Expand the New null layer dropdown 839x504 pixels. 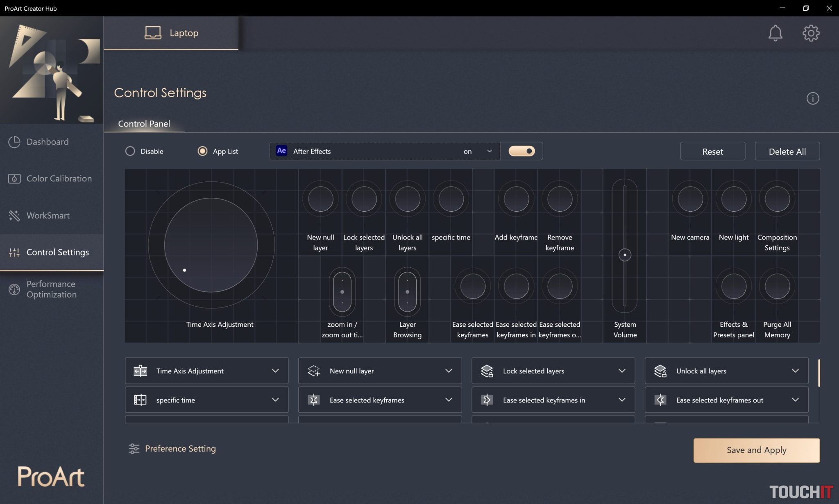(448, 371)
